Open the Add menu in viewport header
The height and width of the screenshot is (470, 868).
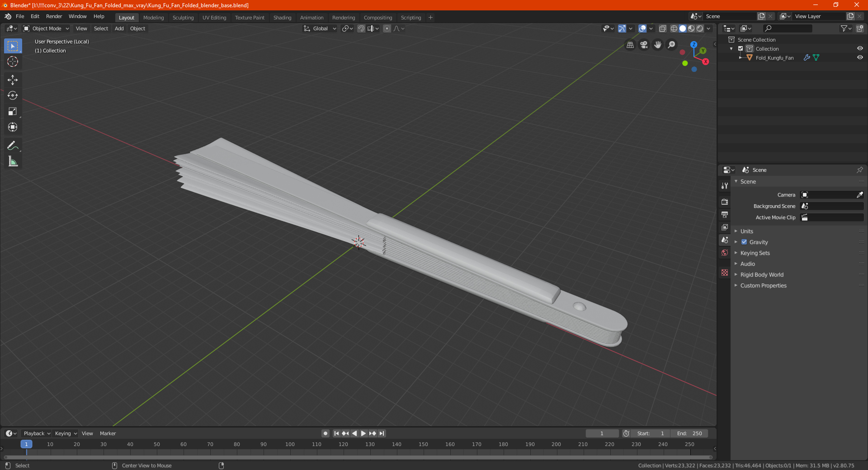(119, 28)
